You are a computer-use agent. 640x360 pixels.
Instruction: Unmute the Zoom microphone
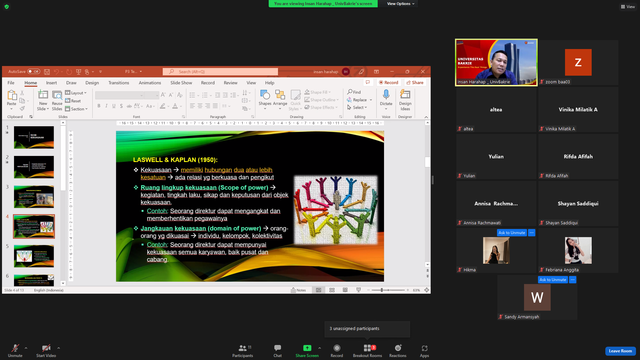pyautogui.click(x=15, y=350)
